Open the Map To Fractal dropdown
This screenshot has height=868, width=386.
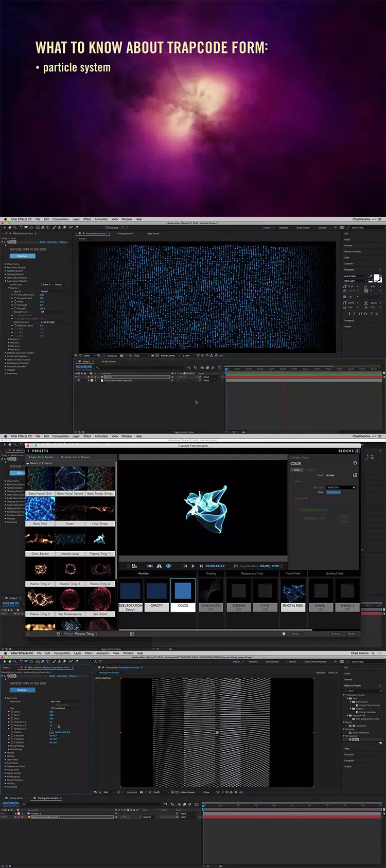click(54, 292)
